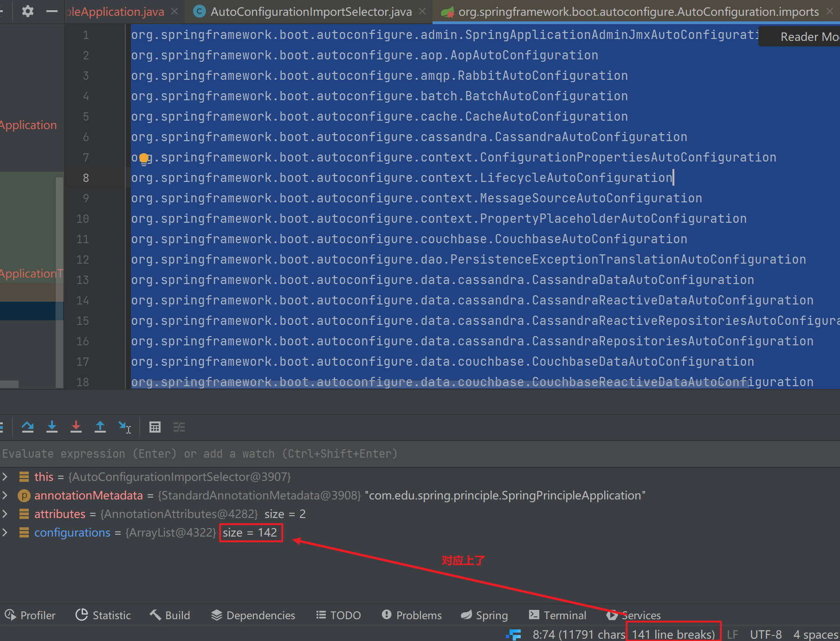Click the CouchbaseDataAutoConfiguration line on row 17

tap(442, 362)
